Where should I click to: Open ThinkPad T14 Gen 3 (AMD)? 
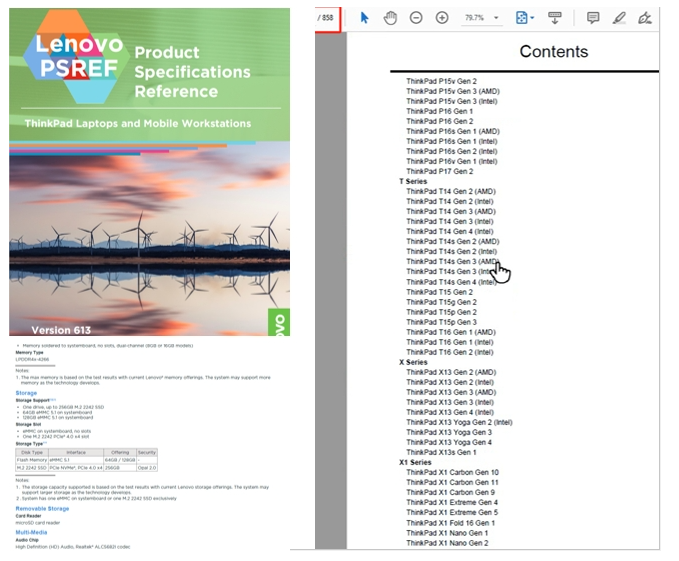[x=451, y=211]
